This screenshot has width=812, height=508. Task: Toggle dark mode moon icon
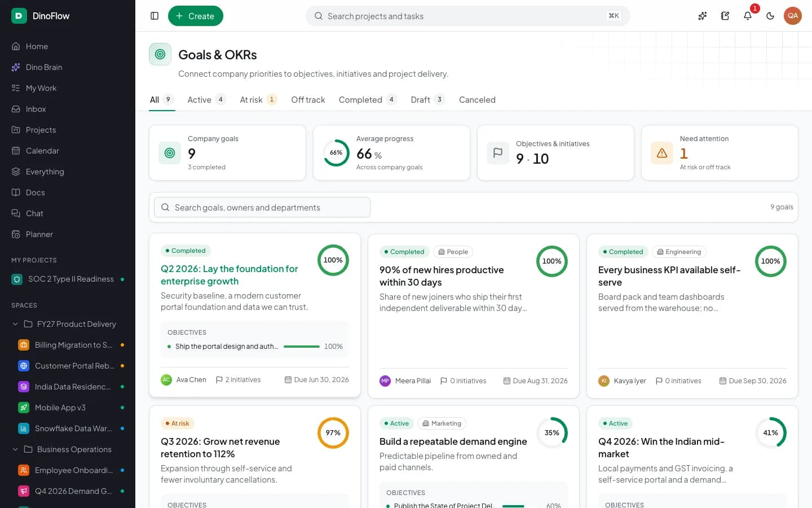[x=770, y=16]
